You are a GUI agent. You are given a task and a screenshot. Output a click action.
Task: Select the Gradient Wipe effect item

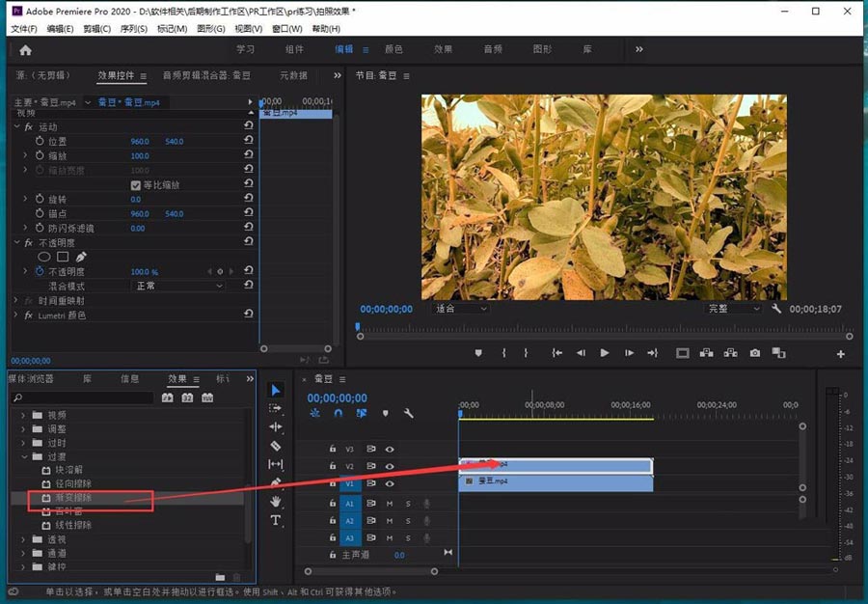click(x=73, y=498)
